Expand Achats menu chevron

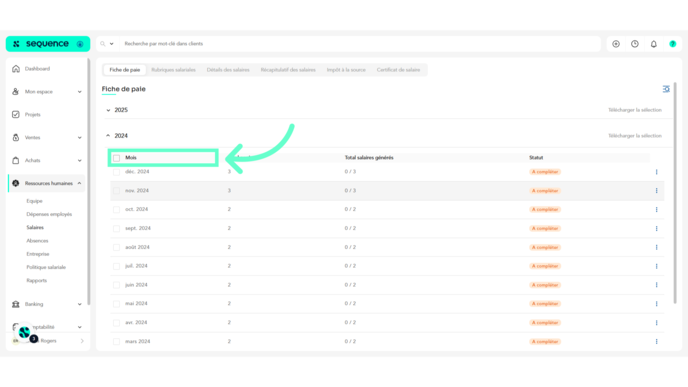tap(79, 161)
